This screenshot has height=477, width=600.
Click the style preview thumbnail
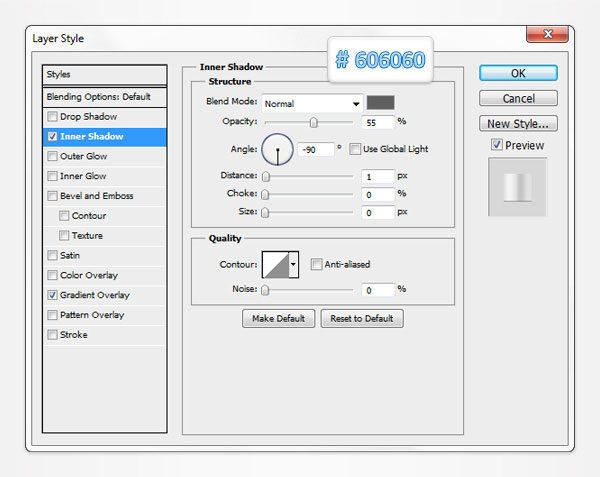[x=517, y=187]
